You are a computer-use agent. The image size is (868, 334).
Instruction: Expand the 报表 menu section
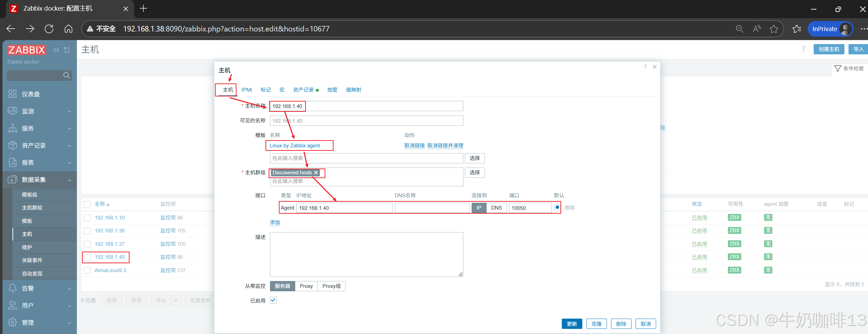(40, 162)
